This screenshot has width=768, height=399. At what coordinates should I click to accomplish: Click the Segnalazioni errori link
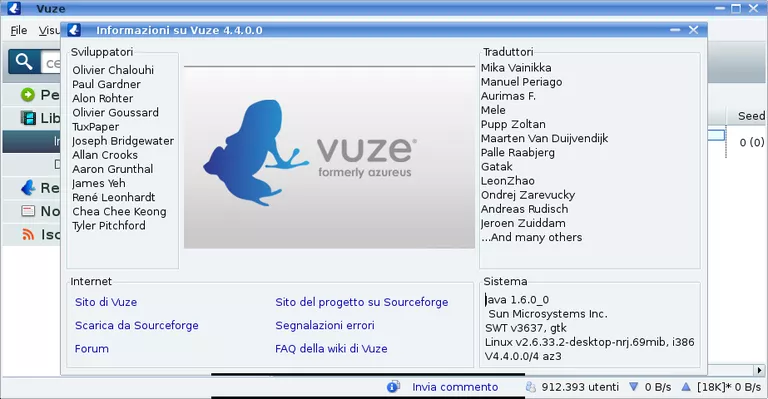click(325, 326)
